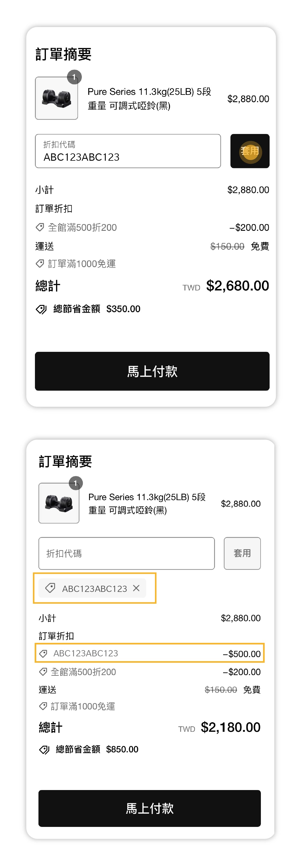This screenshot has width=302, height=868.
Task: Click the tag icon next to 總節省金額 $350.00
Action: (41, 309)
